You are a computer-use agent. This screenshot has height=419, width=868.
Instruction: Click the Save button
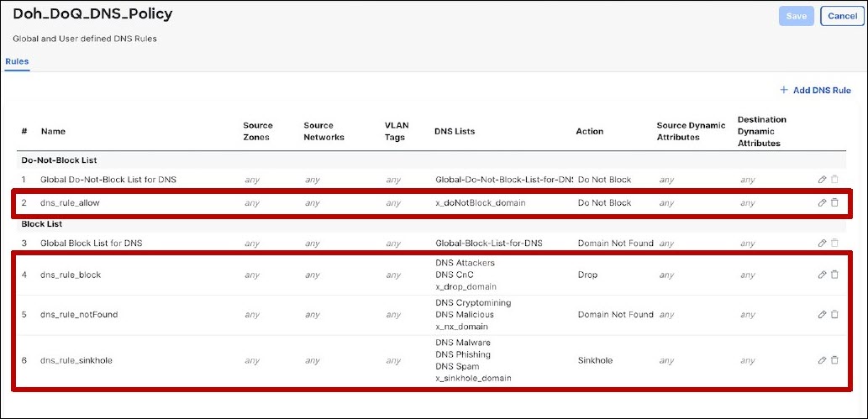(796, 16)
